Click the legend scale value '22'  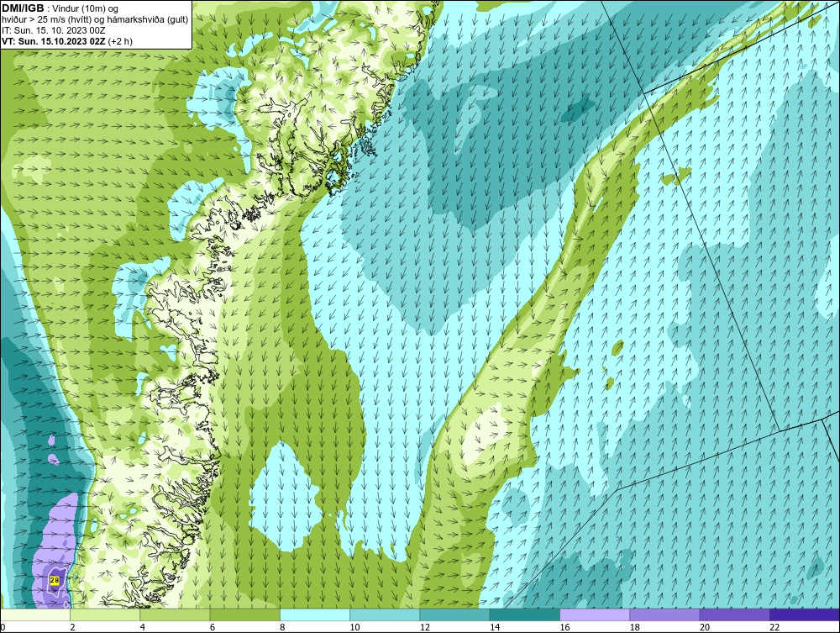pyautogui.click(x=774, y=628)
